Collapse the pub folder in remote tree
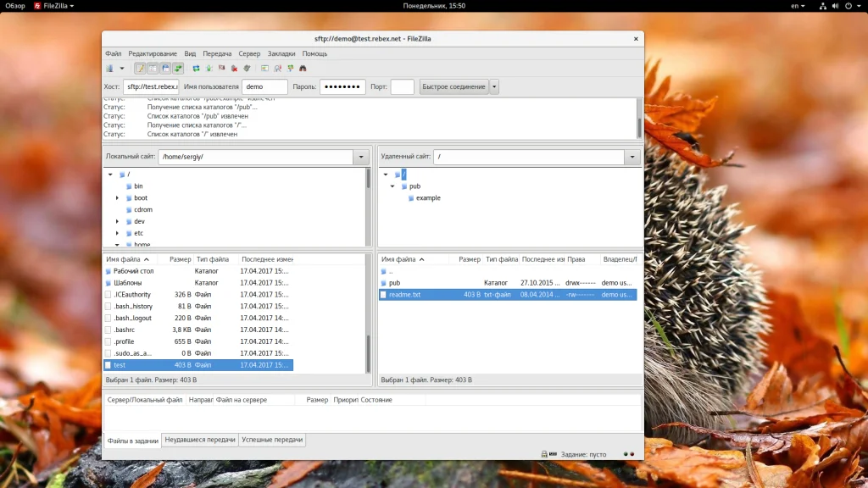 392,186
